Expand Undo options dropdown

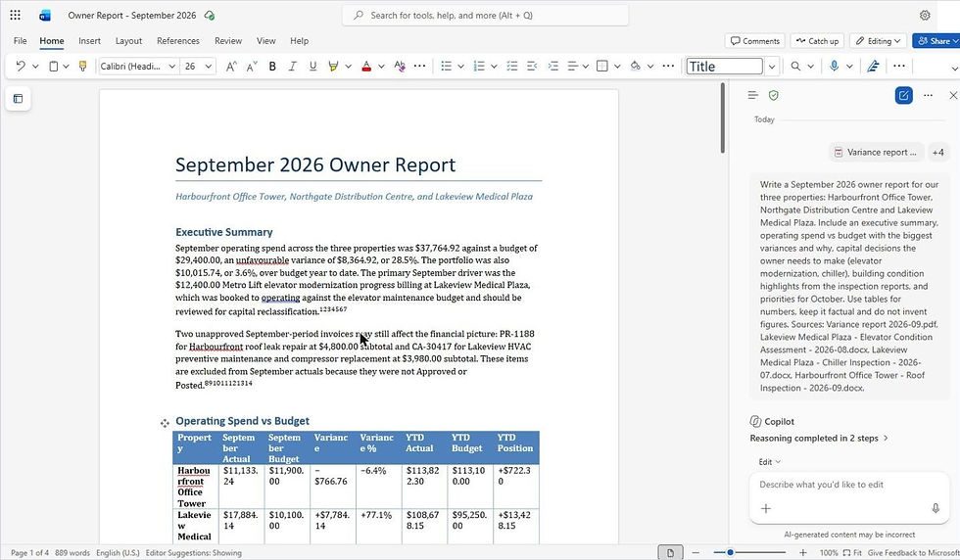35,67
